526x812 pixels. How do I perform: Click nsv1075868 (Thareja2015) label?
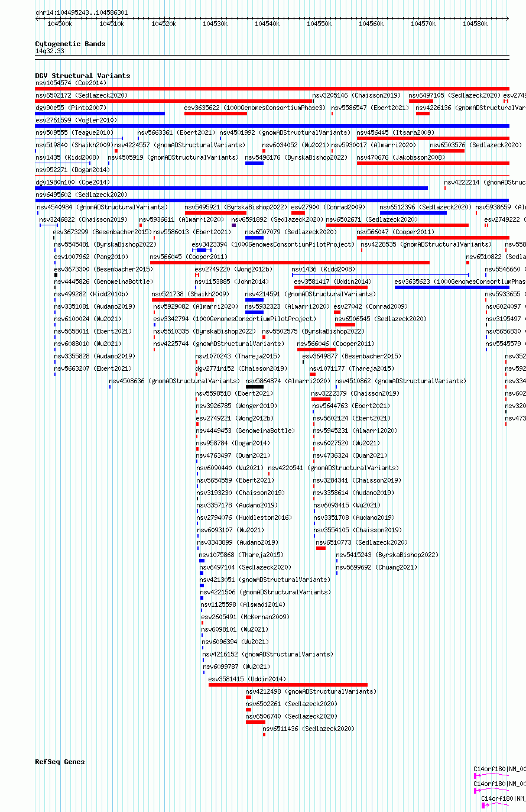241,555
